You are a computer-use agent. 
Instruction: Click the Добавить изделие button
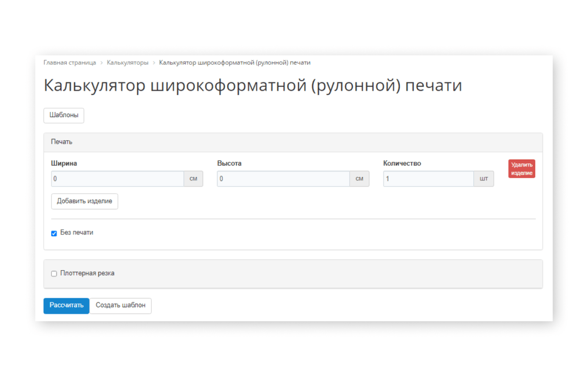pos(84,201)
